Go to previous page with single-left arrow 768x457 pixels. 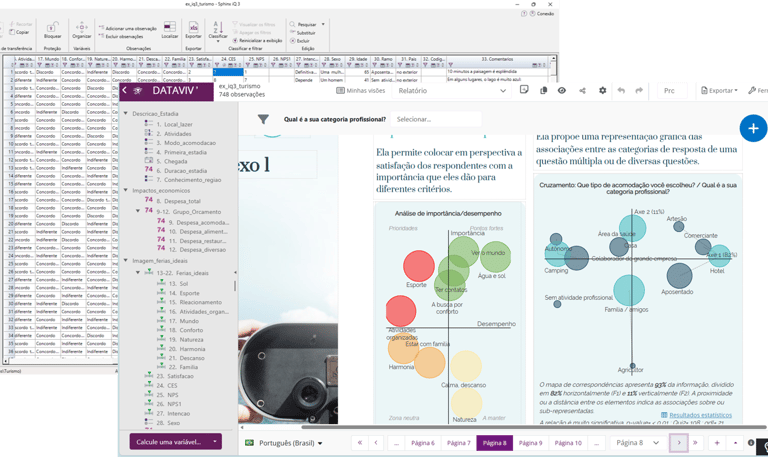coord(376,443)
